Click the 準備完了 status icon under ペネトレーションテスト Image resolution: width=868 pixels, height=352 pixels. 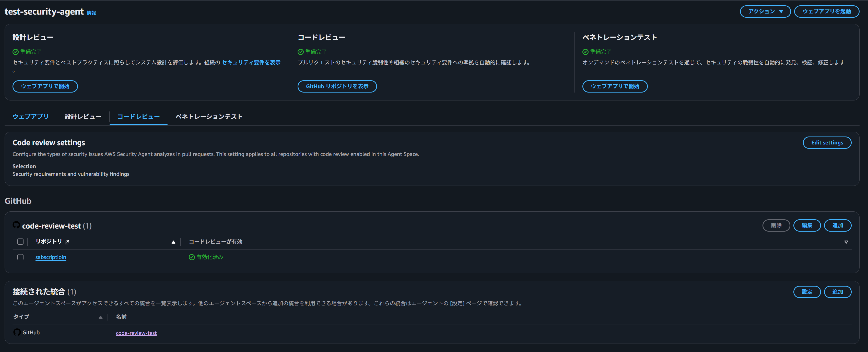point(585,52)
